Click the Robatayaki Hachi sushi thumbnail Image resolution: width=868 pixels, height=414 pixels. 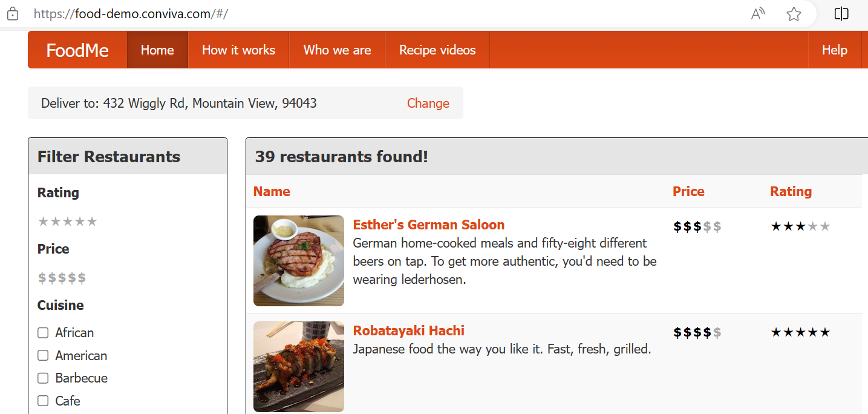coord(299,367)
